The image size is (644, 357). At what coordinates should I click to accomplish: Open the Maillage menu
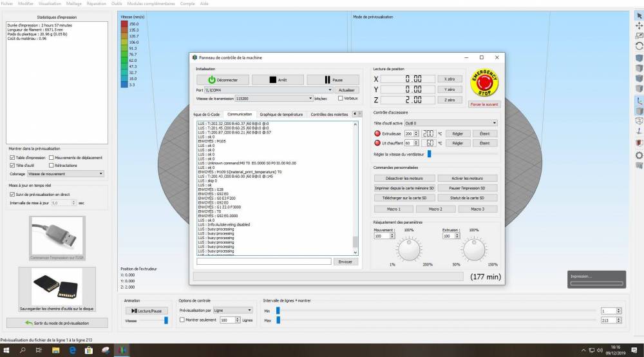click(x=74, y=3)
